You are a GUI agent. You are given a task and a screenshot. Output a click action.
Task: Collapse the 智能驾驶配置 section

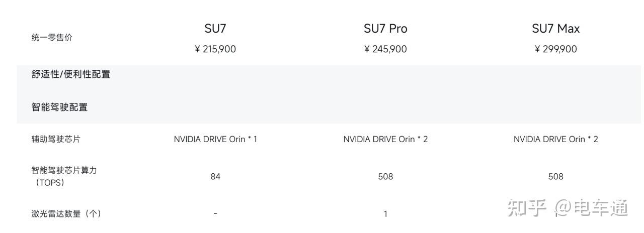[x=60, y=107]
